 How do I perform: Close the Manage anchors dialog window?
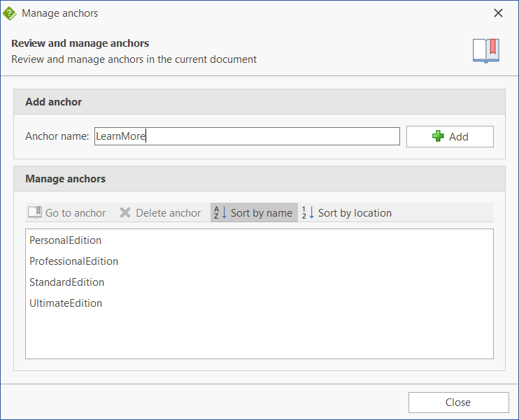pyautogui.click(x=498, y=13)
